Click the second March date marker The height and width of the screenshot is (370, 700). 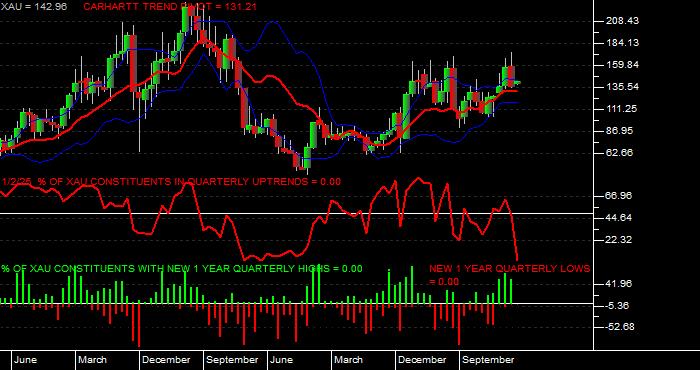(x=349, y=360)
